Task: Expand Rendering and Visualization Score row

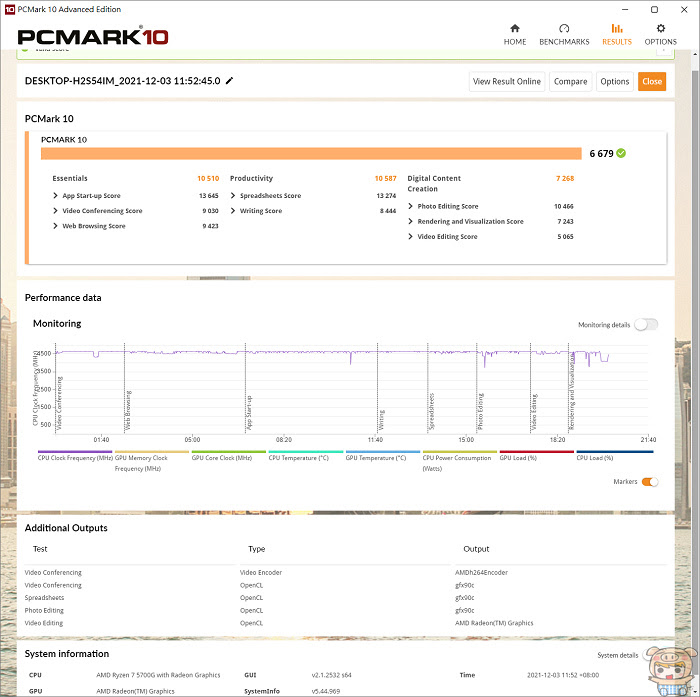Action: [410, 221]
